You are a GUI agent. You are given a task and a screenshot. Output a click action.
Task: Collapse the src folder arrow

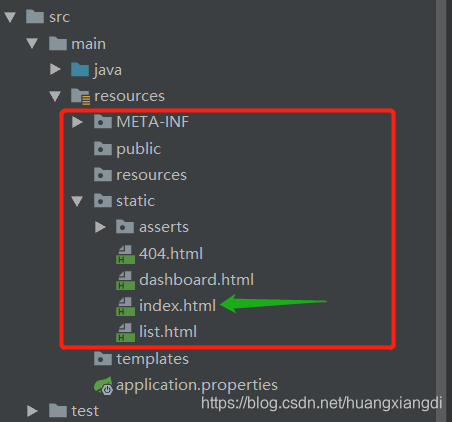[x=10, y=17]
